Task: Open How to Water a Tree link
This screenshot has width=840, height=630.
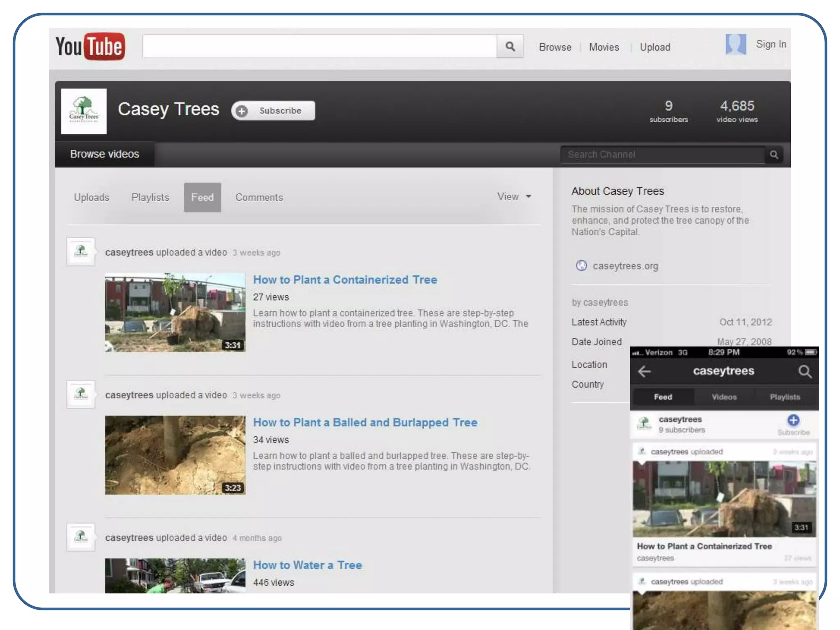Action: tap(307, 565)
